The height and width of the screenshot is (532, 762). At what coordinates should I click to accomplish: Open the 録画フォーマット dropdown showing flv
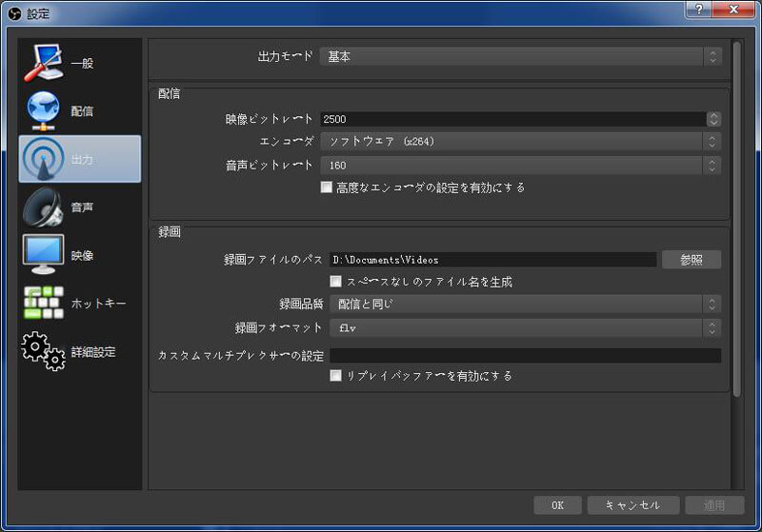(x=526, y=328)
